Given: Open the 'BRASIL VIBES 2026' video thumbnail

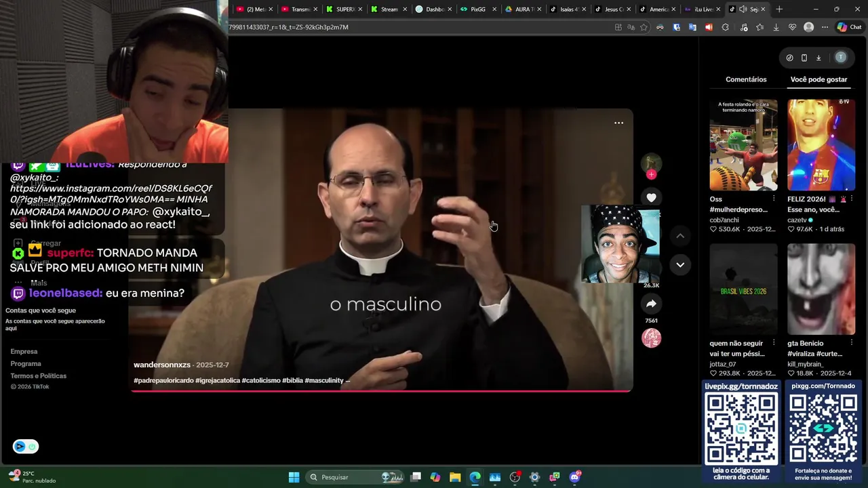Looking at the screenshot, I should [743, 289].
